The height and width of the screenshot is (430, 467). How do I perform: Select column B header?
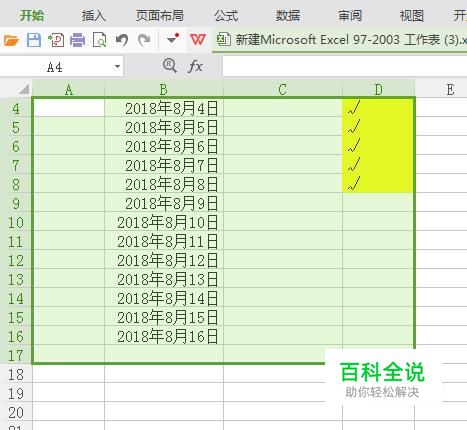coord(164,89)
